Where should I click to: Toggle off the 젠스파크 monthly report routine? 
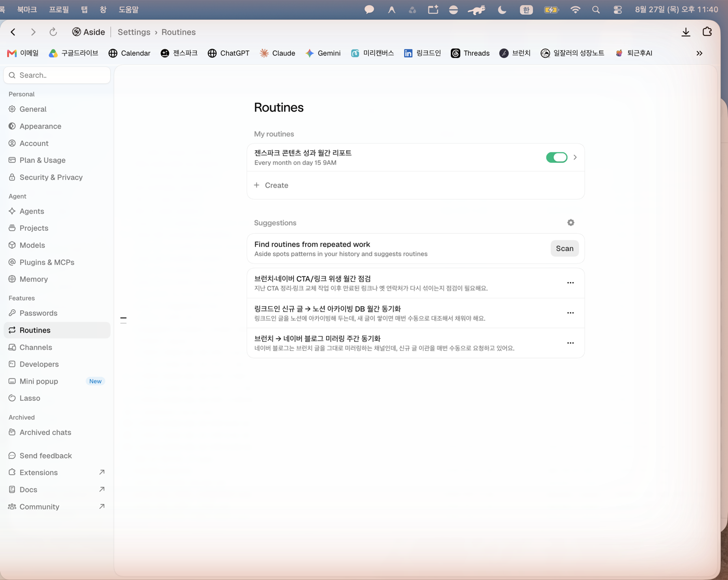point(556,157)
